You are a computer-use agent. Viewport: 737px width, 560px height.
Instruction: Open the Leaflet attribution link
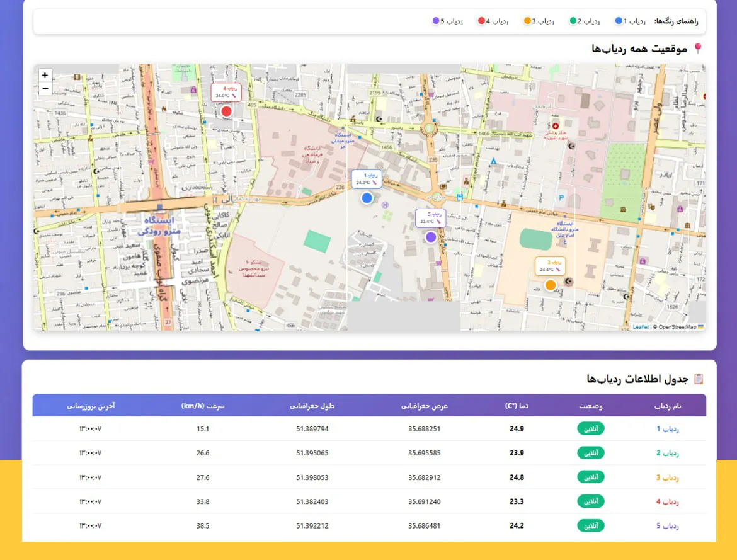point(640,327)
